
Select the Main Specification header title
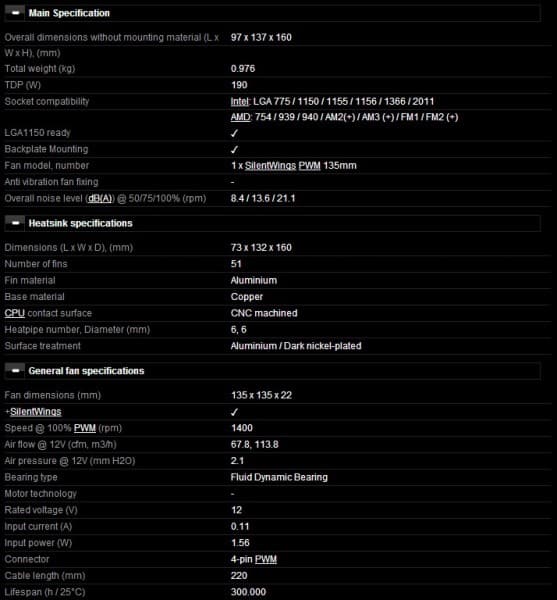[x=69, y=13]
